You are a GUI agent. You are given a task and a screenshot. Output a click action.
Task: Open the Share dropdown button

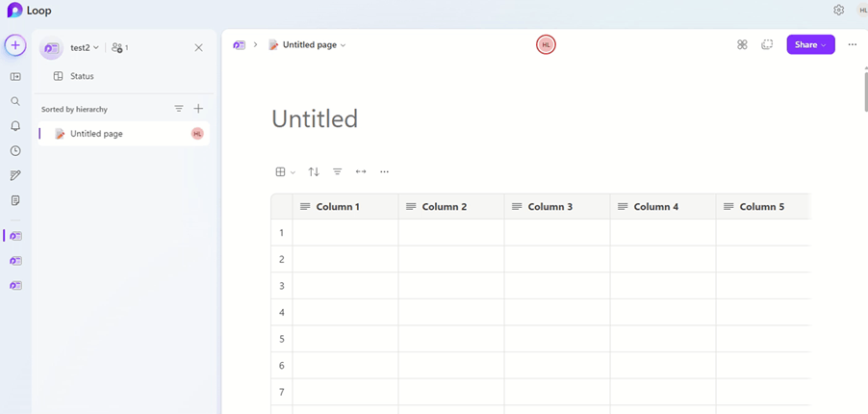[x=810, y=44]
